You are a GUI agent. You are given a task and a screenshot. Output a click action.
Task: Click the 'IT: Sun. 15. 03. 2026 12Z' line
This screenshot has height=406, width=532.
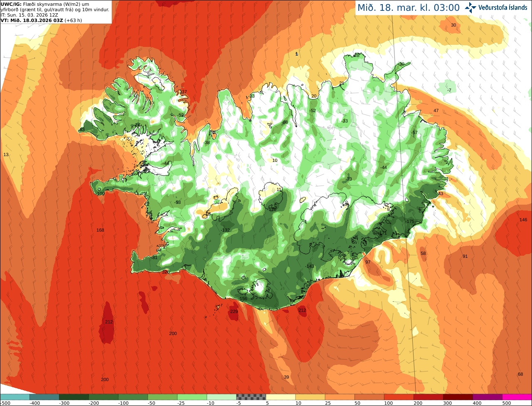(29, 15)
